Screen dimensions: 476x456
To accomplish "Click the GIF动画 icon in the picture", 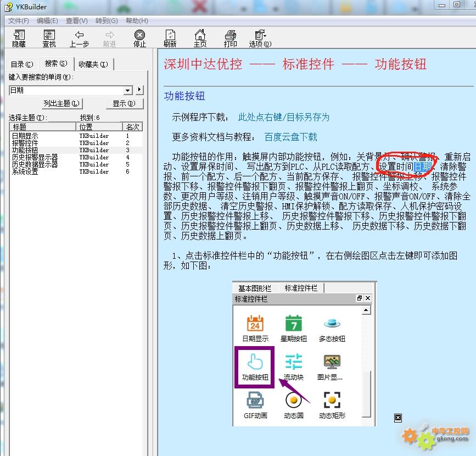I will pyautogui.click(x=255, y=400).
